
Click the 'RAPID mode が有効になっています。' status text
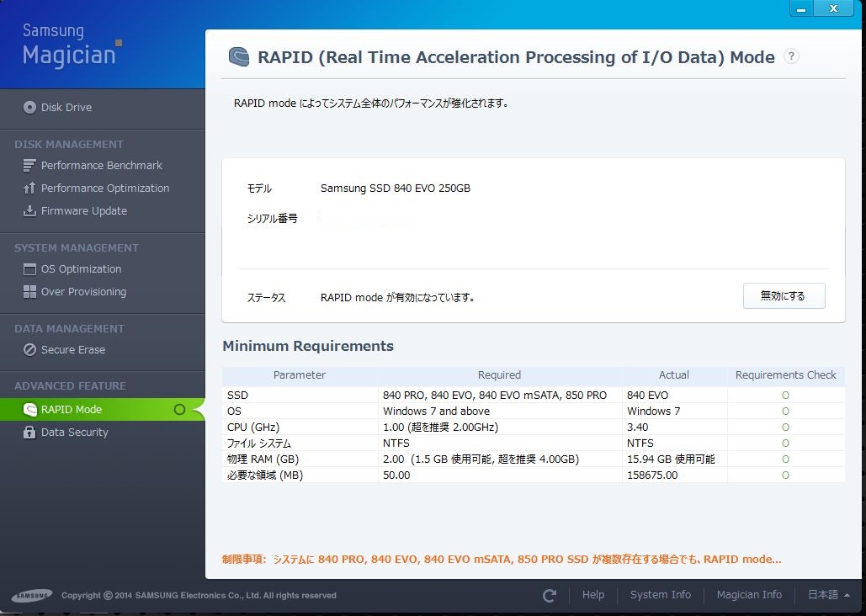(x=397, y=297)
